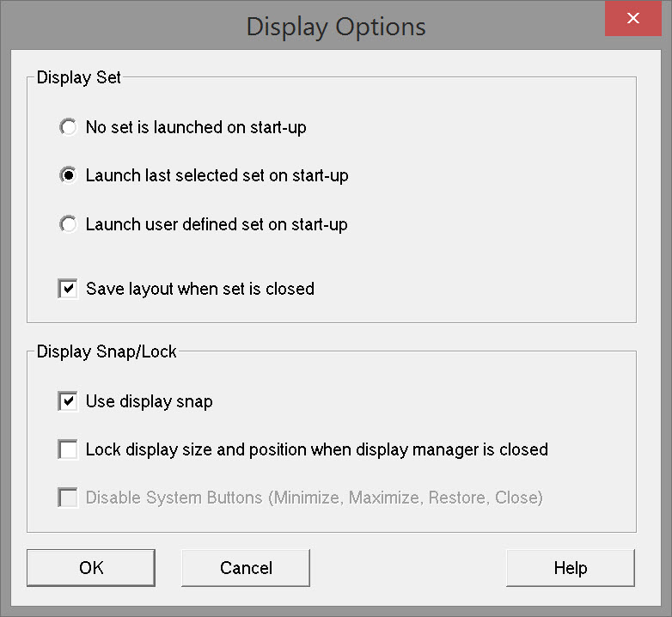Screen dimensions: 672x617
Task: Click the "Display Snap/Lock" group heading
Action: tap(107, 351)
